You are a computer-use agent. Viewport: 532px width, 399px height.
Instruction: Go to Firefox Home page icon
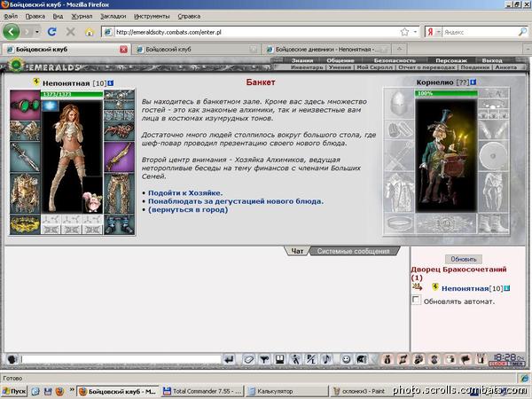[x=90, y=32]
